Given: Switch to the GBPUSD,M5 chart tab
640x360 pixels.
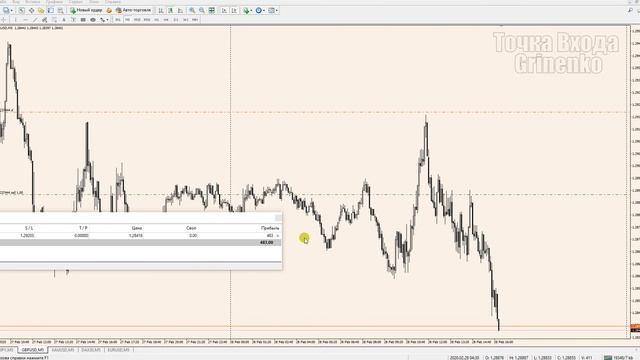Looking at the screenshot, I should 33,350.
